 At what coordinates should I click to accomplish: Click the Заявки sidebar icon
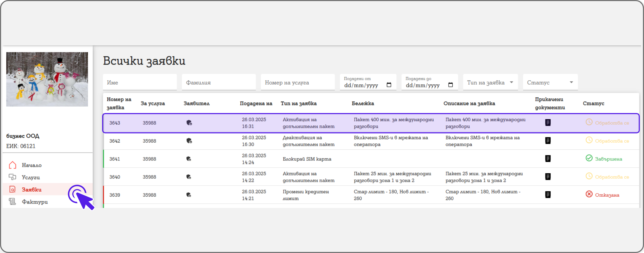12,189
